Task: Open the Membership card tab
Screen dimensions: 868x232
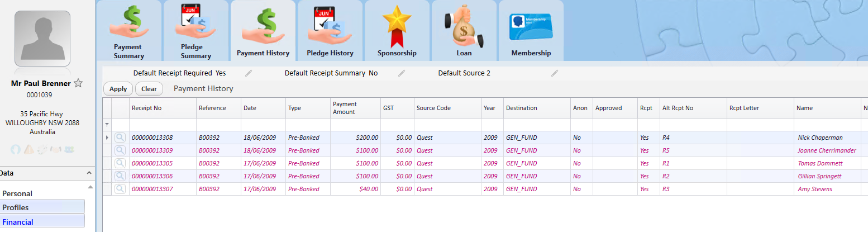Action: pos(531,31)
